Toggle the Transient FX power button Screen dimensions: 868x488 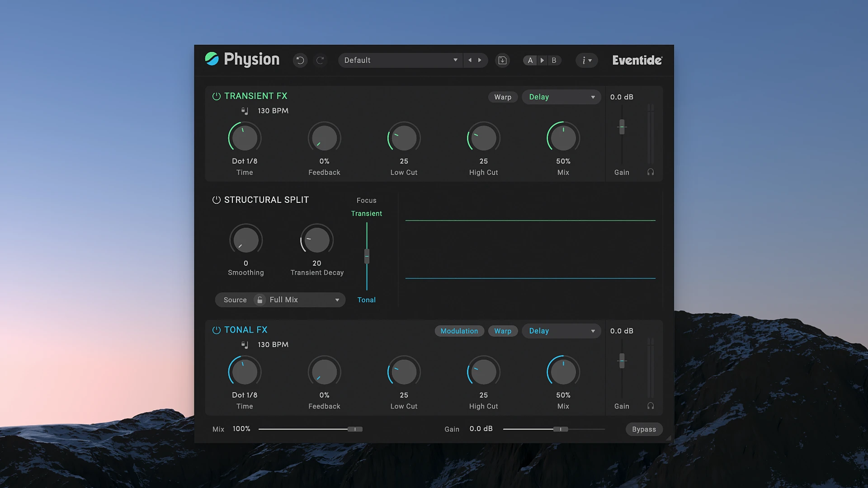216,96
